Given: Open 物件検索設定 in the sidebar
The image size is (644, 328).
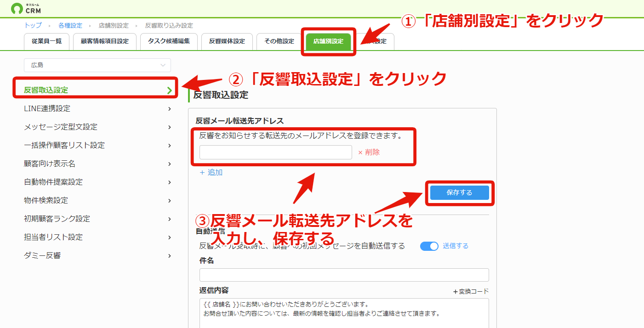Looking at the screenshot, I should [x=98, y=201].
